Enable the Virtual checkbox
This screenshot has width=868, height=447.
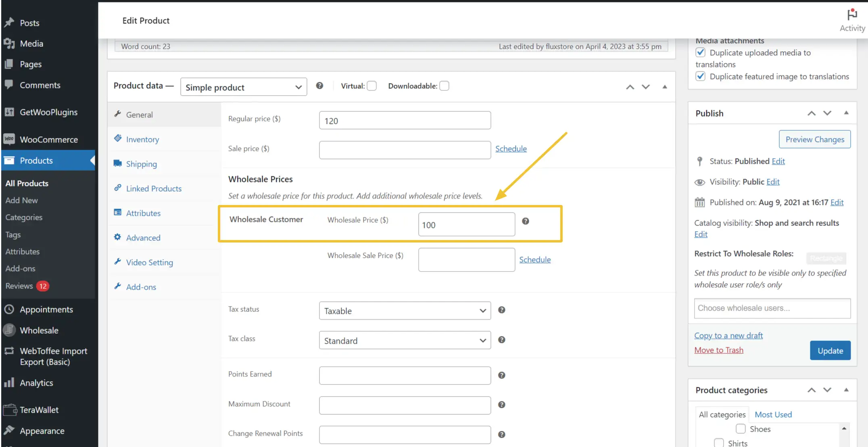(x=372, y=86)
